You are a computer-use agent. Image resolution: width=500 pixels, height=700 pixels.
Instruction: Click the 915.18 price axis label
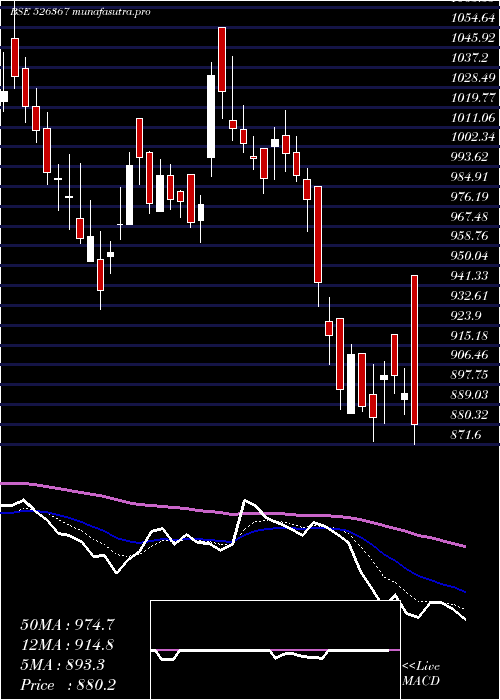[469, 335]
